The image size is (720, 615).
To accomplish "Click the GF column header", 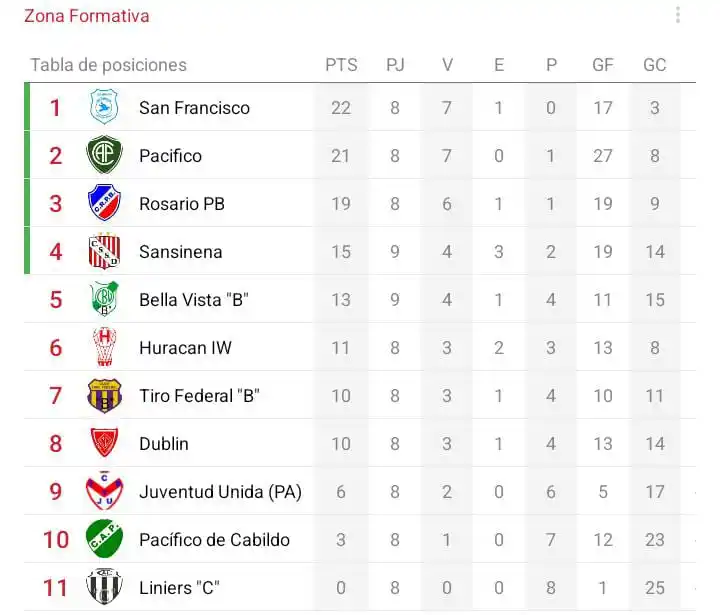I will click(603, 65).
